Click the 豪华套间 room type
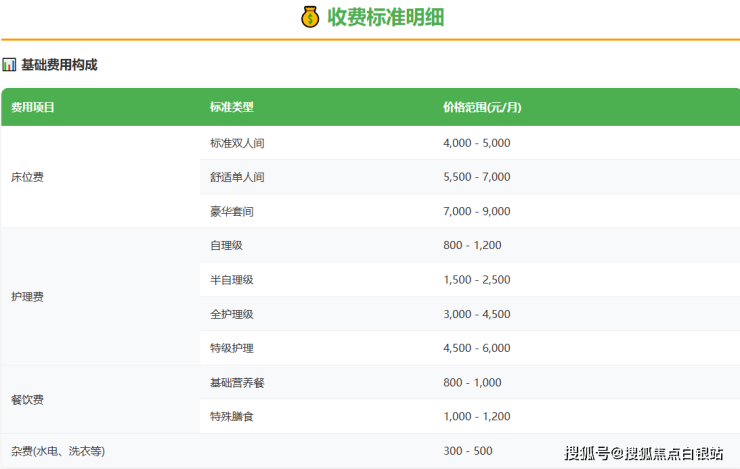 point(231,211)
